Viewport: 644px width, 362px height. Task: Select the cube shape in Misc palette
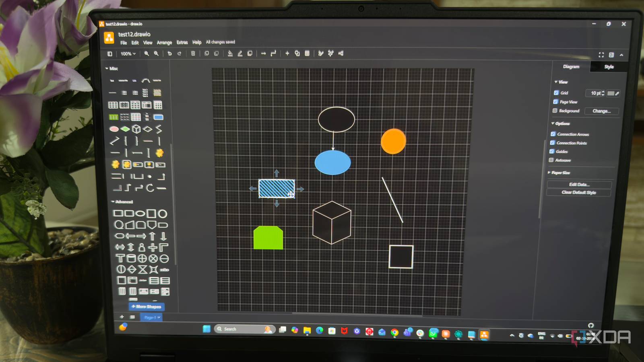[136, 129]
